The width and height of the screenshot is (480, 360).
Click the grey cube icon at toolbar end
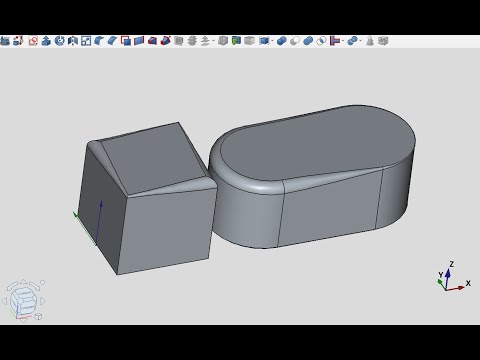pos(383,41)
